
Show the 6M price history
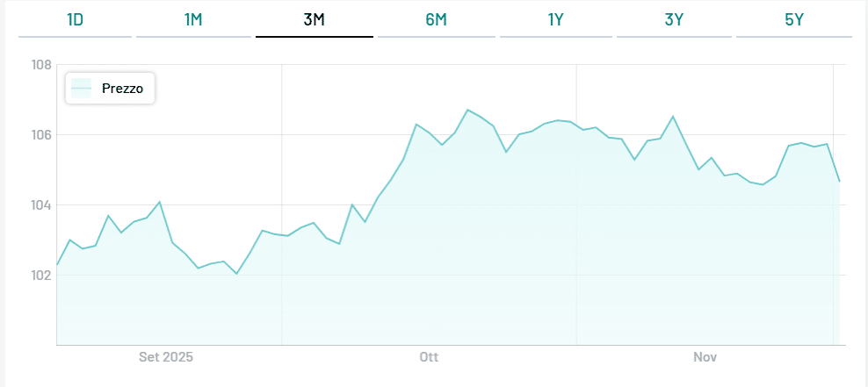coord(436,20)
